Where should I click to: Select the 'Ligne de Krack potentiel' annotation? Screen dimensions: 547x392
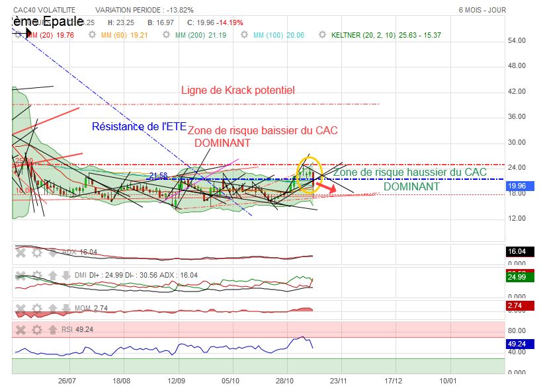point(238,91)
